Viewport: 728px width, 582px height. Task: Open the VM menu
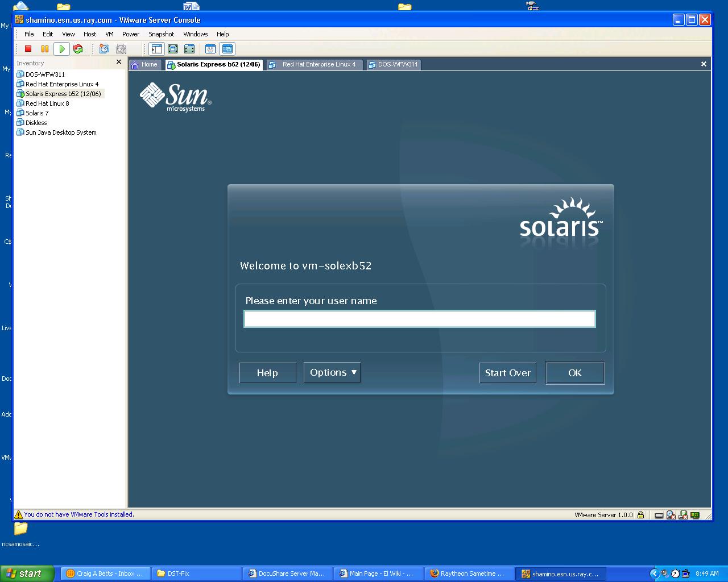pos(109,34)
